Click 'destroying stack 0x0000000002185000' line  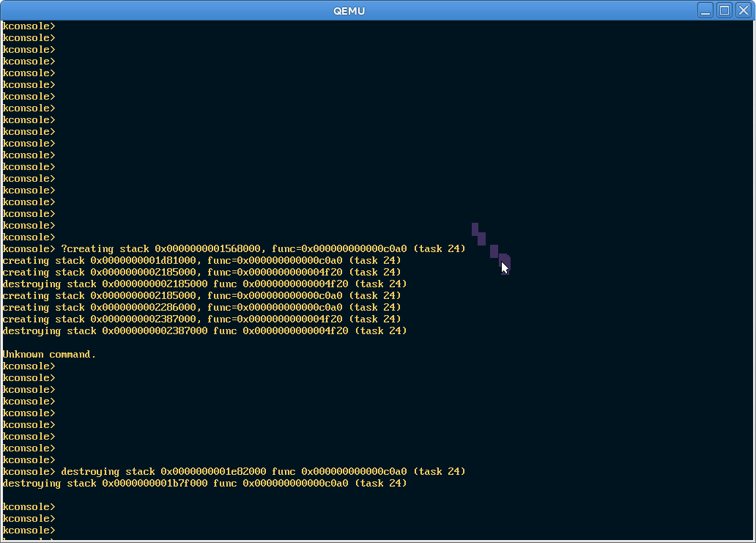(x=204, y=284)
